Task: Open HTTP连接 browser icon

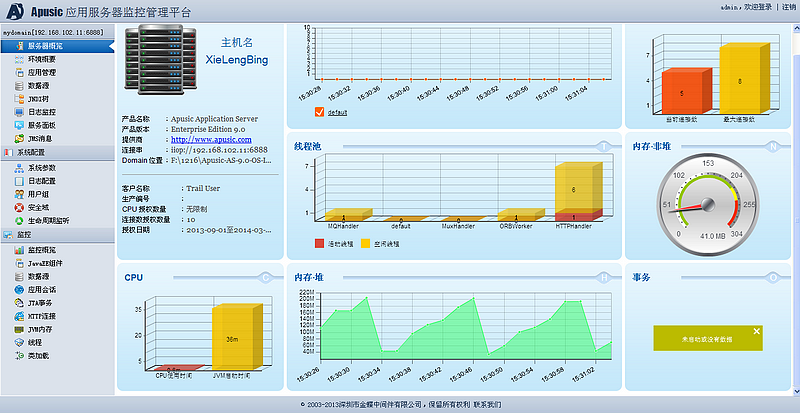Action: coord(19,316)
